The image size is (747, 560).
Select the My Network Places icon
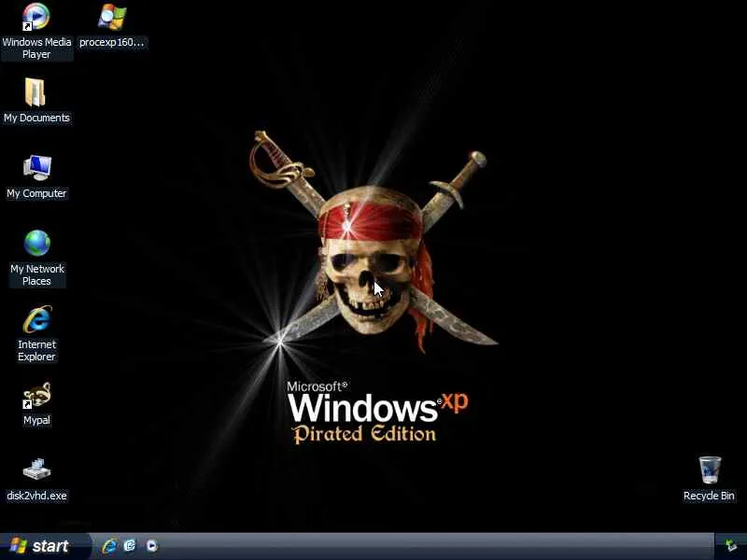tap(37, 243)
